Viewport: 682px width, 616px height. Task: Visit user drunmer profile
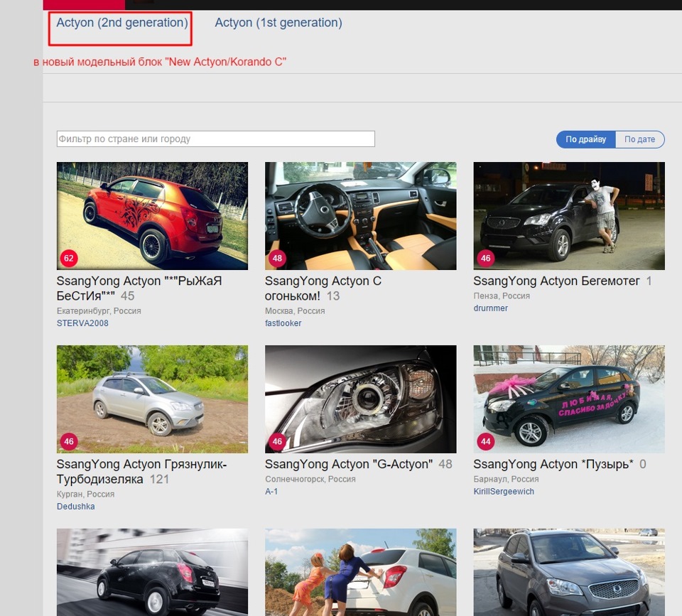[491, 308]
